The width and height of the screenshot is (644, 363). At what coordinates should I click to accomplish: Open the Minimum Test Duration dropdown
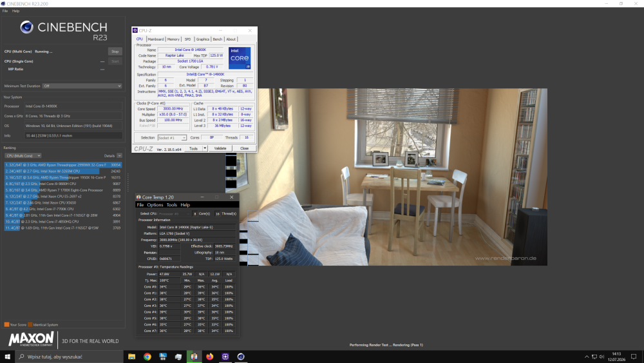point(82,86)
